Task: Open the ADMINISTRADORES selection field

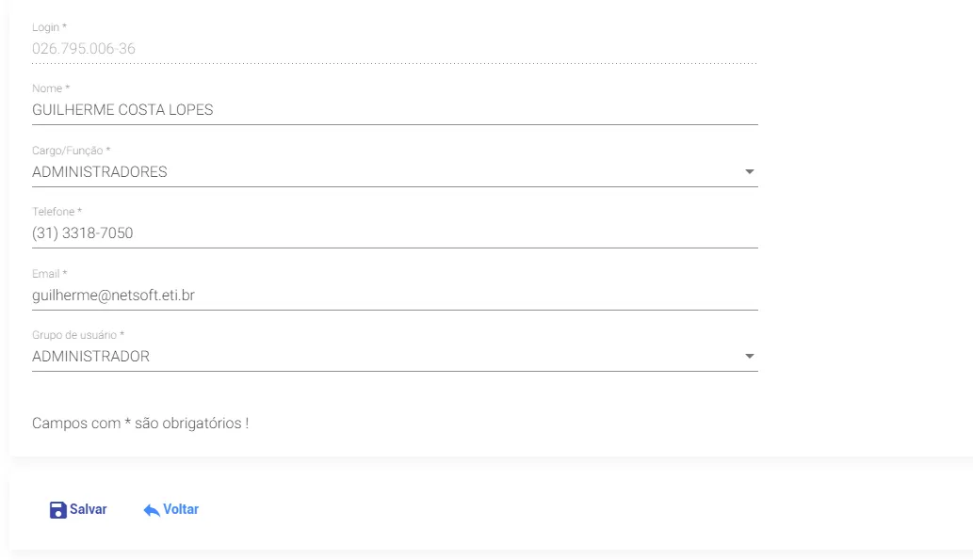Action: 377,172
